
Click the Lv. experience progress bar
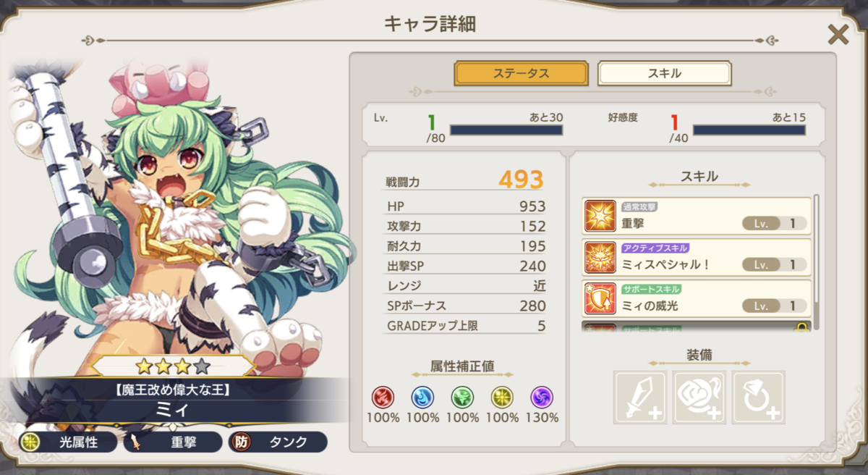(506, 130)
